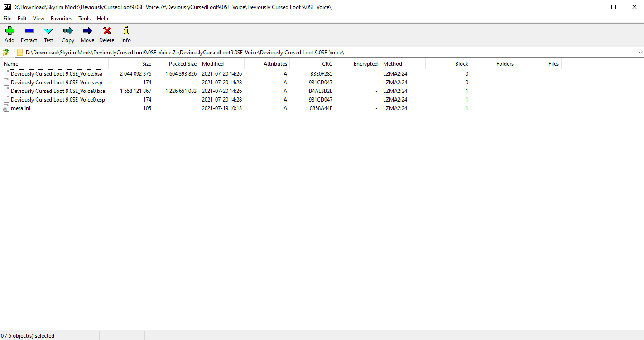Image resolution: width=644 pixels, height=340 pixels.
Task: Click folder icon in address bar
Action: (x=20, y=52)
